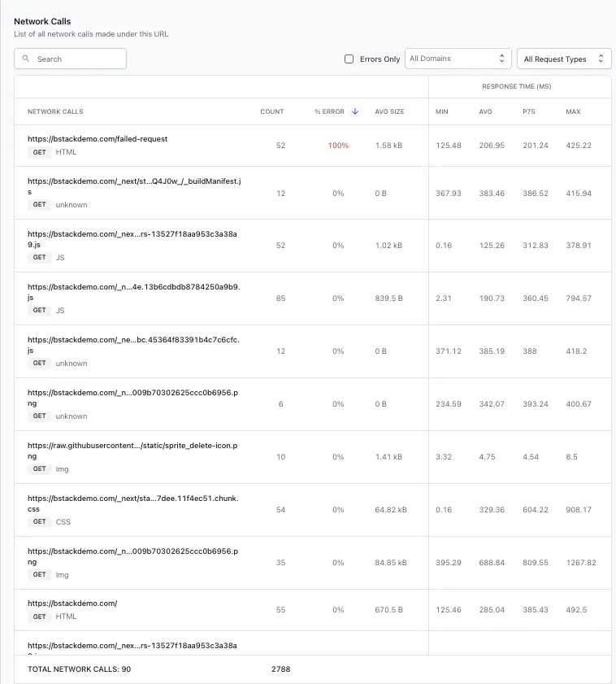Click the 908.17 max response value
This screenshot has width=616, height=684.
[579, 509]
